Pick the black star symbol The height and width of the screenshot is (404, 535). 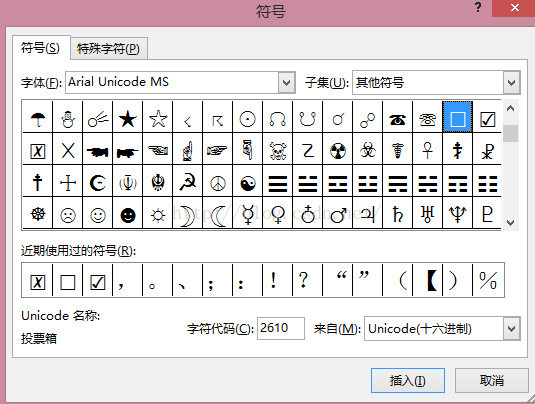128,119
